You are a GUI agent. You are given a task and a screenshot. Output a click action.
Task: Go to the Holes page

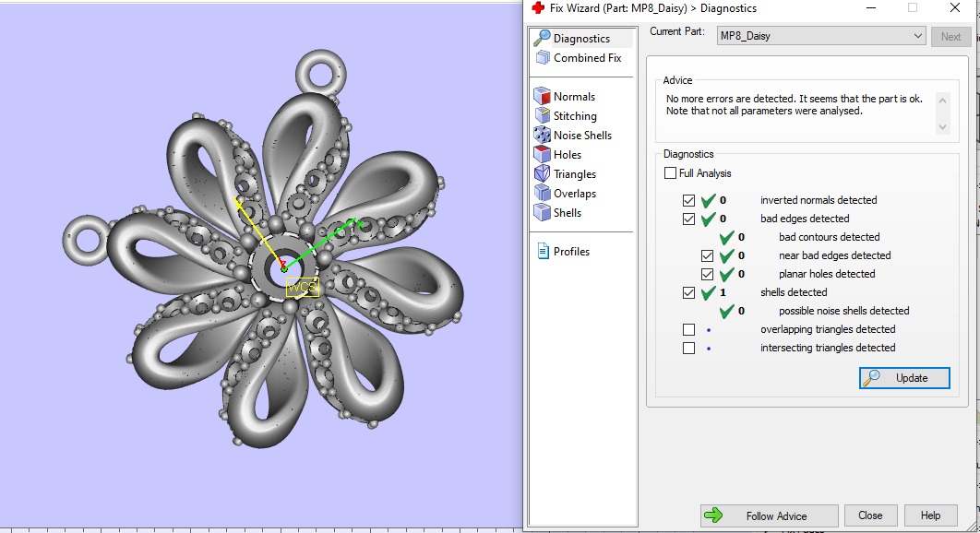click(568, 154)
